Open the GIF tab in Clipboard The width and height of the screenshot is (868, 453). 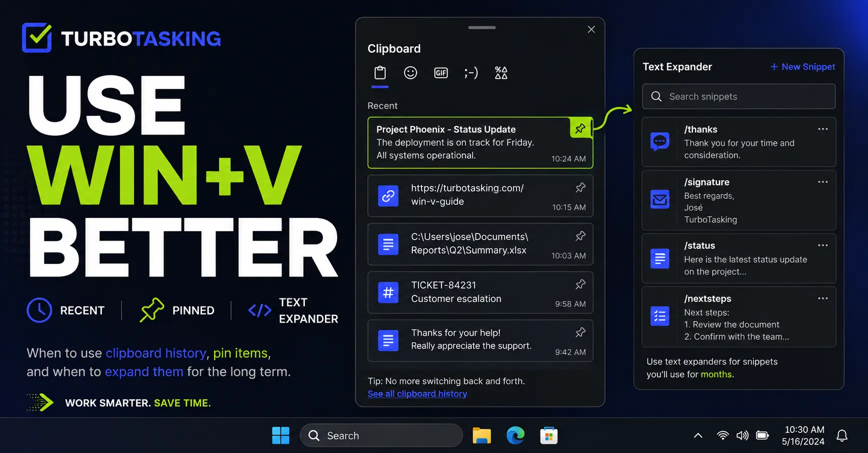(441, 73)
